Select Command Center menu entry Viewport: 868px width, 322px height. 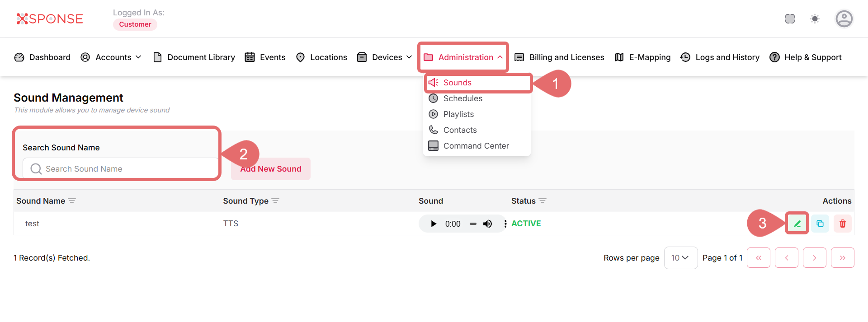click(x=476, y=146)
